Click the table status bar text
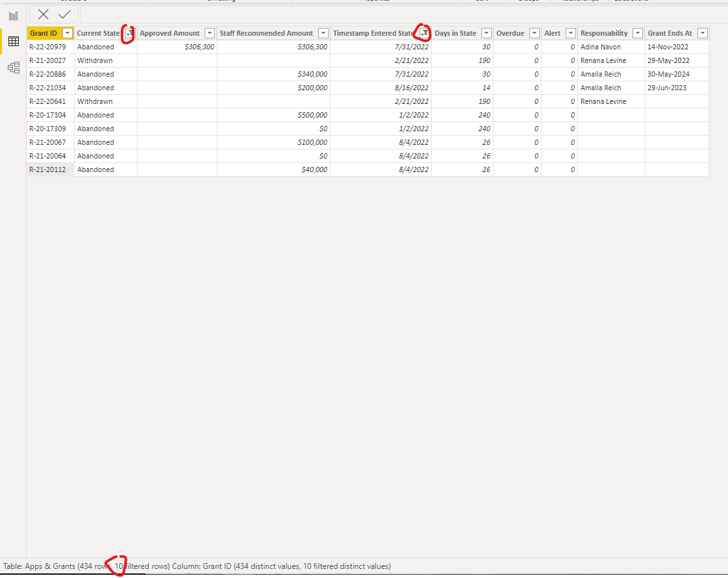728x578 pixels. click(x=197, y=566)
